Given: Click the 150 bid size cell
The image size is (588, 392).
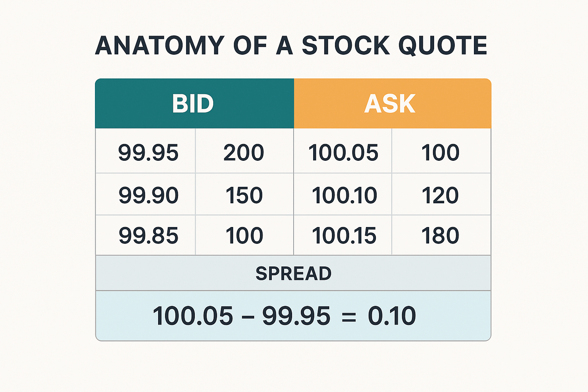Looking at the screenshot, I should pyautogui.click(x=244, y=195).
